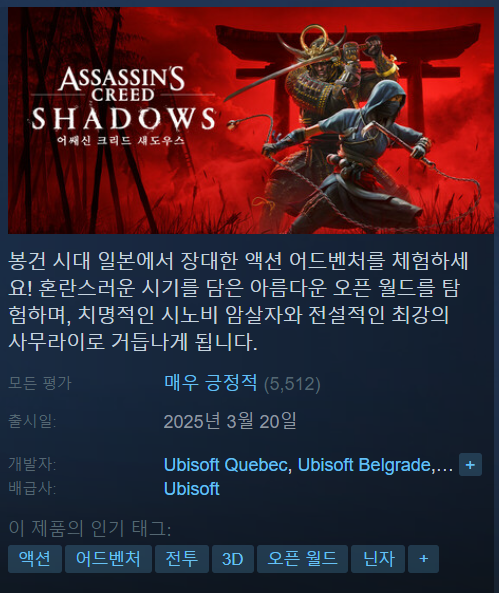Click the Assassin's Creed Shadows logo in banner

click(x=123, y=106)
